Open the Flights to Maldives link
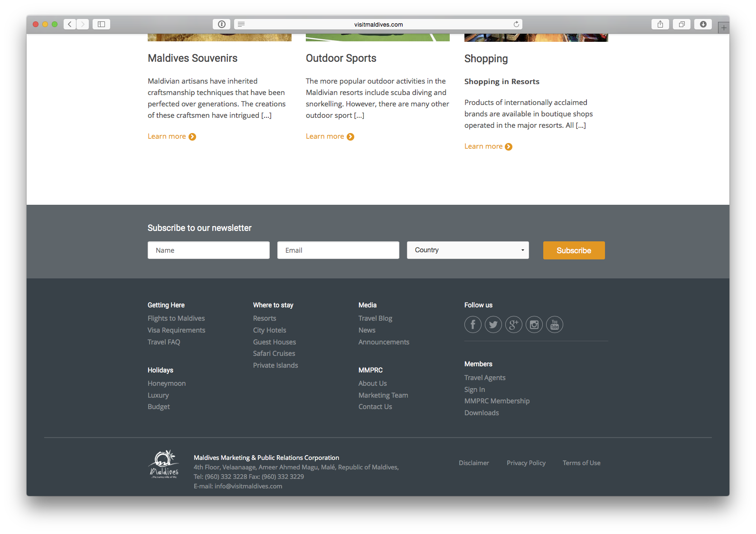 click(x=176, y=318)
